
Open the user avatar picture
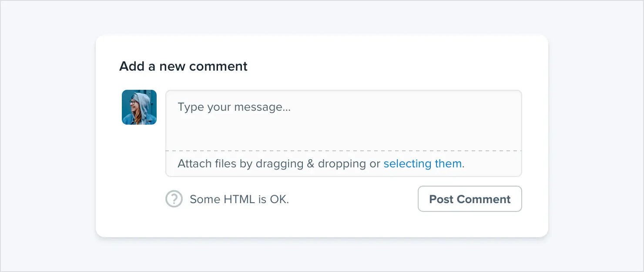[x=139, y=107]
